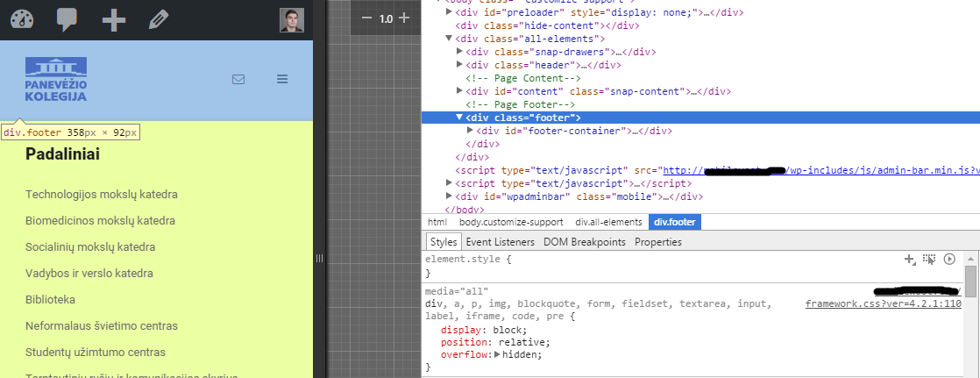980x378 pixels.
Task: Expand the snap-drawers div node
Action: coord(460,52)
